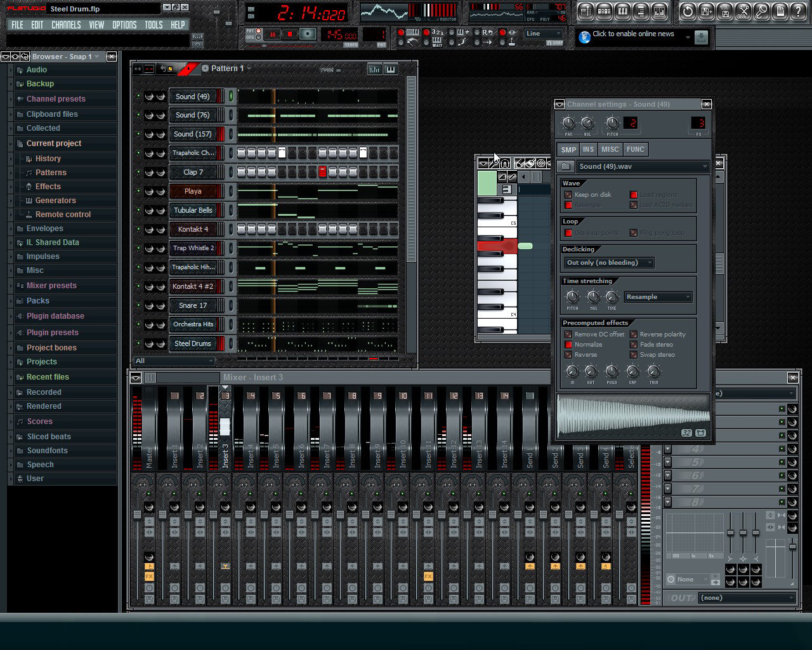Screen dimensions: 812x650
Task: Select the Steel Drums channel button
Action: 193,343
